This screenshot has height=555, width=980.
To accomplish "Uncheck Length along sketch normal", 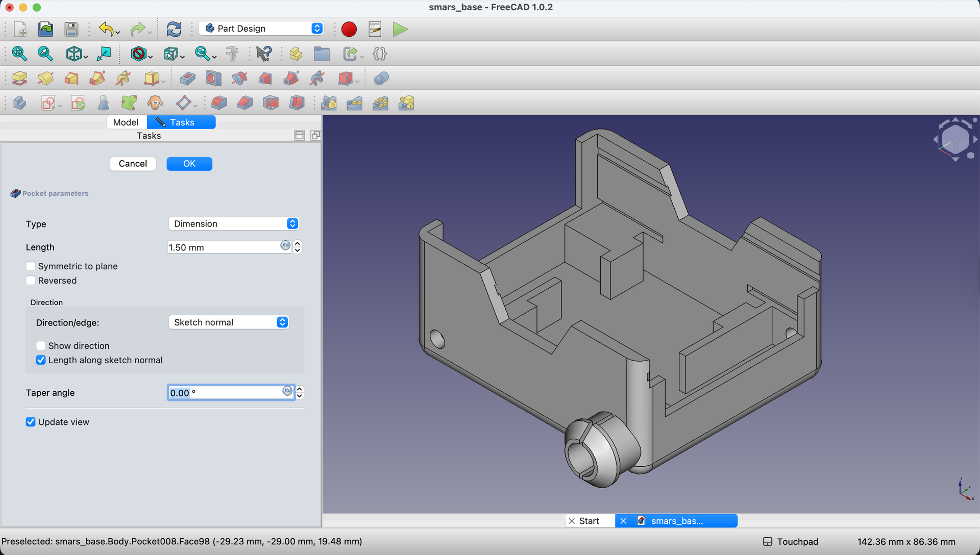I will 41,360.
